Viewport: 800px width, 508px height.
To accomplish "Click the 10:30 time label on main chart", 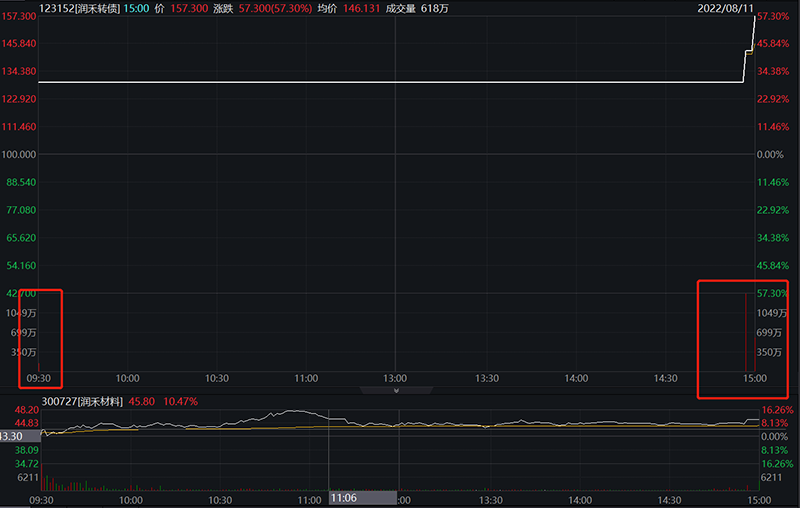I will 217,379.
